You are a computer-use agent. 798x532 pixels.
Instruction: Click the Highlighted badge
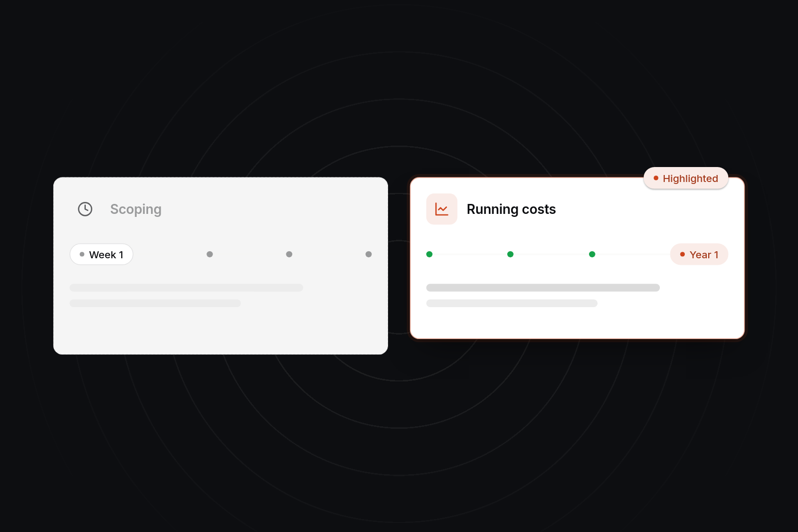pyautogui.click(x=686, y=178)
